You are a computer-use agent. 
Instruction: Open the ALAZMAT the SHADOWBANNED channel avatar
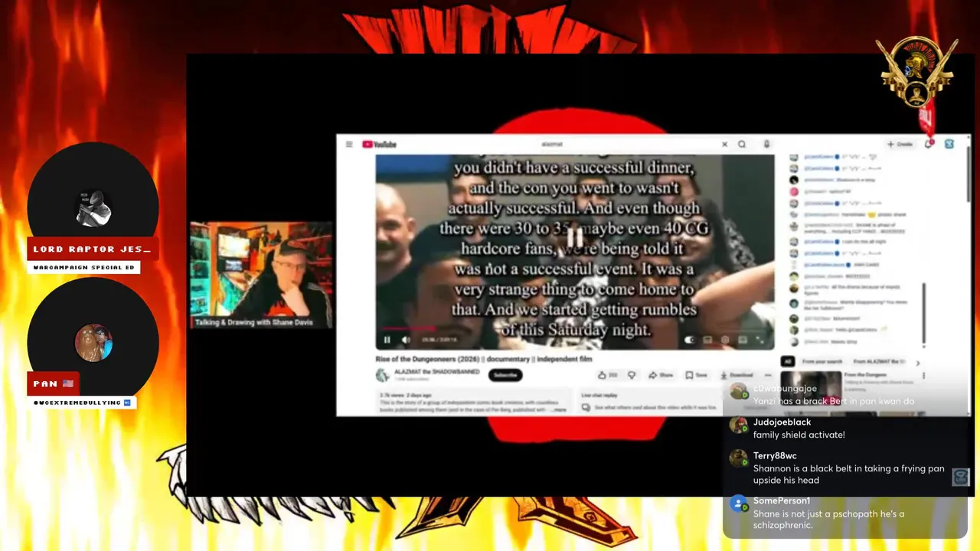click(382, 375)
